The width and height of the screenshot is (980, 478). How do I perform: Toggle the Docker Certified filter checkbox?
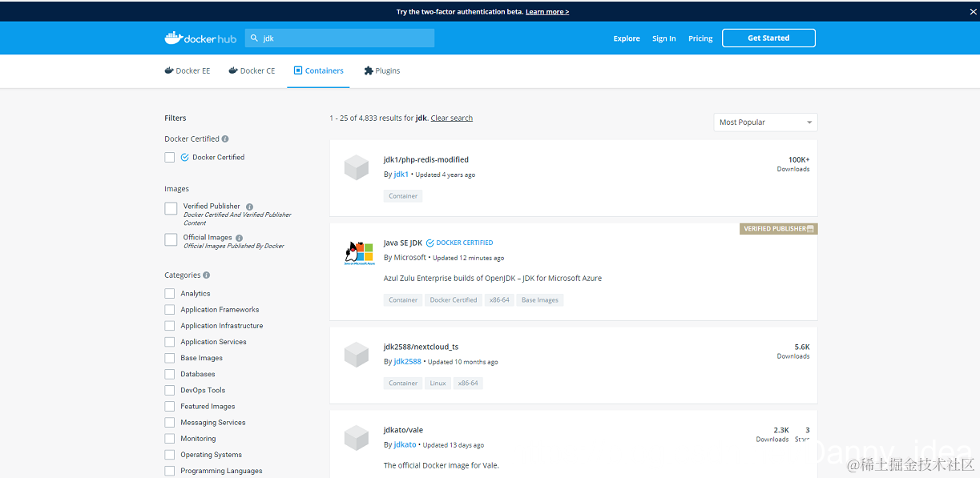[x=170, y=158]
